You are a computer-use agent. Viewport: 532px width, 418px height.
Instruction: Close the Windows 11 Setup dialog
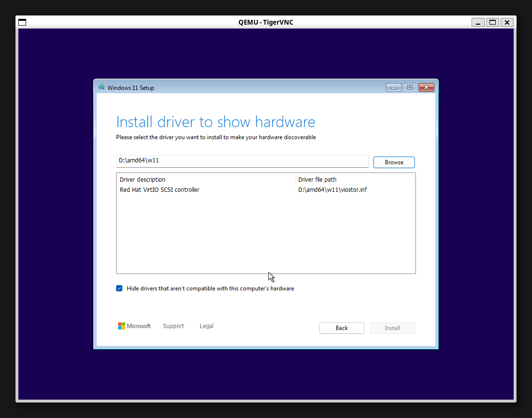(x=426, y=87)
